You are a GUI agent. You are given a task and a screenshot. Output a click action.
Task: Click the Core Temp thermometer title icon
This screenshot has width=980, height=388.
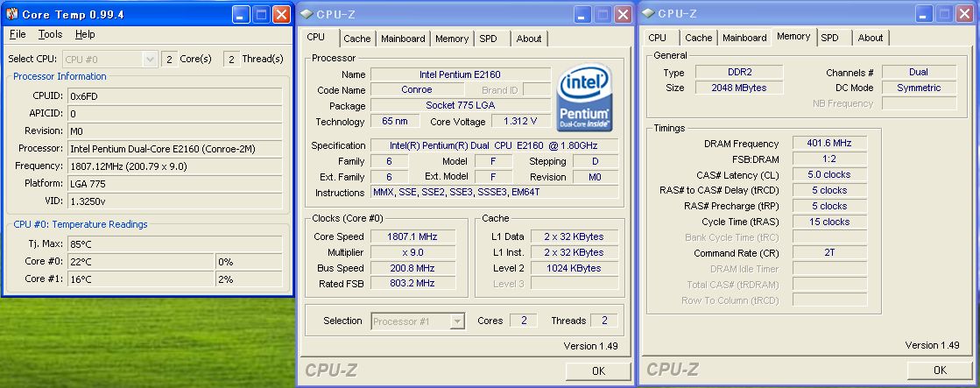pyautogui.click(x=12, y=14)
